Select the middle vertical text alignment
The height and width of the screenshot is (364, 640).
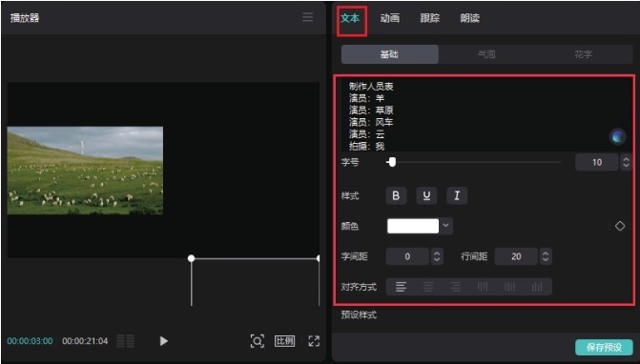point(509,287)
